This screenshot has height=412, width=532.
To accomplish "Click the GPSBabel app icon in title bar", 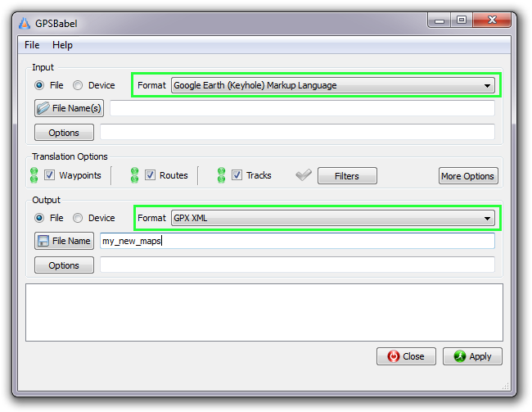I will 25,23.
